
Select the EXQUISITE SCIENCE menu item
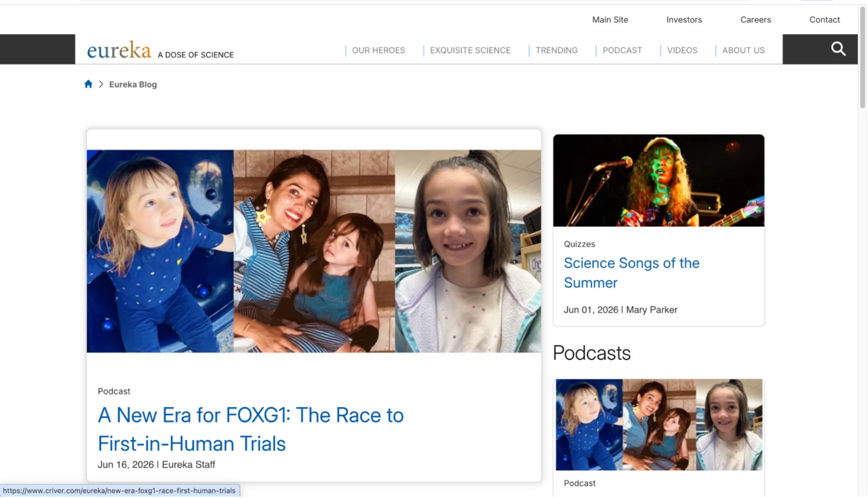471,50
